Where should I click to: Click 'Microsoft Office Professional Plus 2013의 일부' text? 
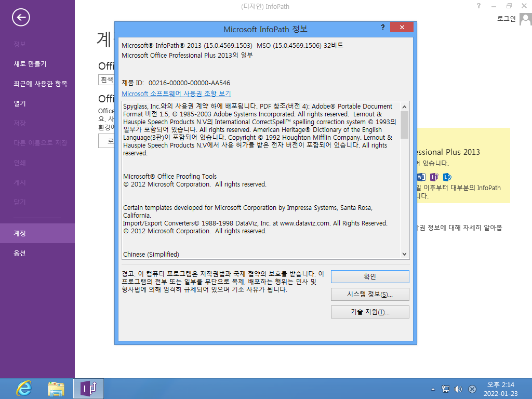pos(187,55)
